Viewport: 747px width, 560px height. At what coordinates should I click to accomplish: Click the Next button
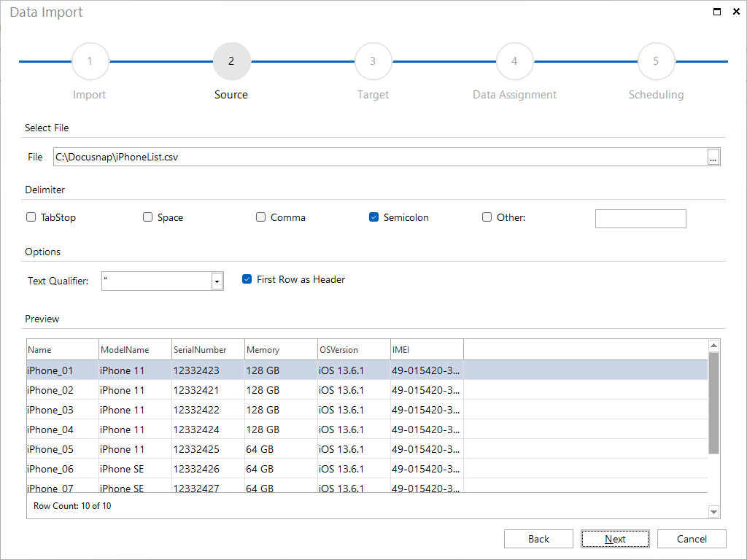point(615,539)
